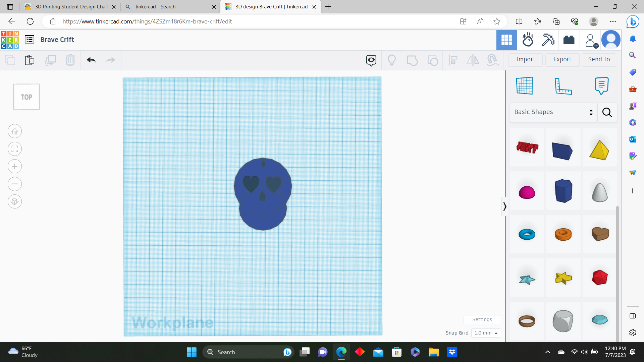Open the Settings button above Snap Grid
Image resolution: width=644 pixels, height=362 pixels.
coord(482,319)
